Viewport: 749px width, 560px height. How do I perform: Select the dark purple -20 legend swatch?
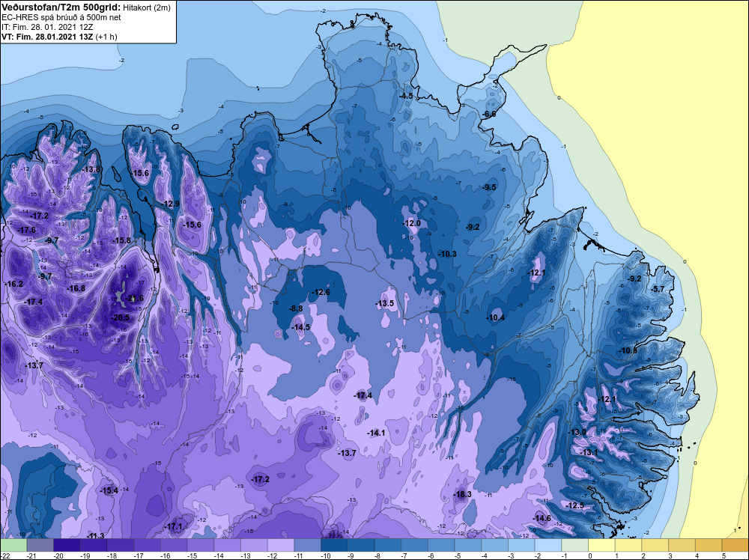coord(67,545)
